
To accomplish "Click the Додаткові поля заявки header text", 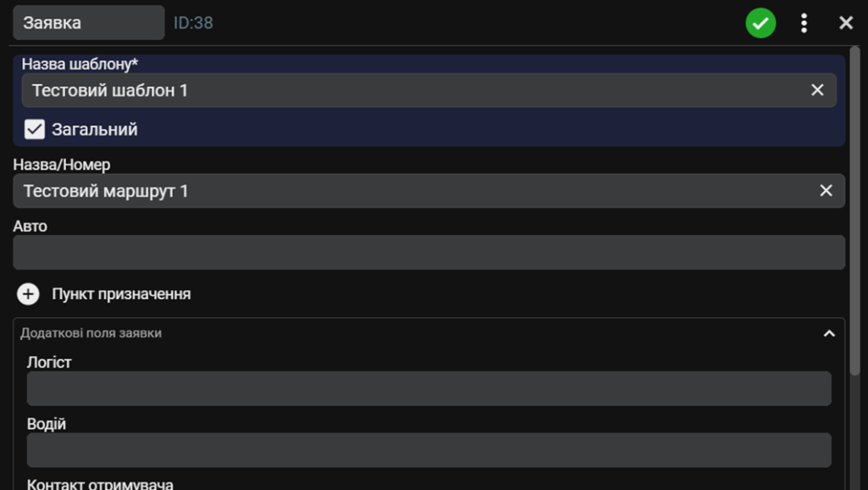I will [91, 333].
